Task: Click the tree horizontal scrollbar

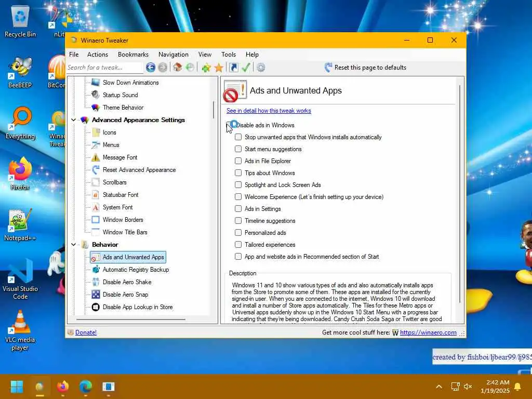Action: 130,320
